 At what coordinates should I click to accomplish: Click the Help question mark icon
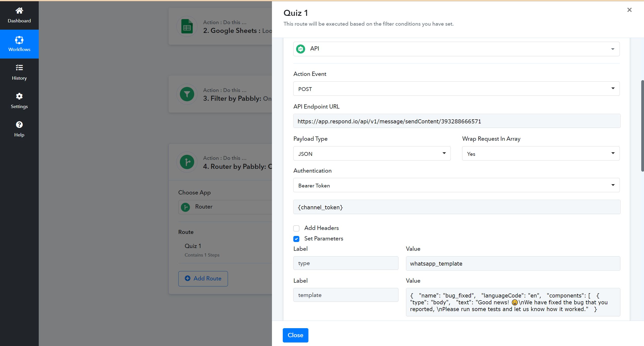click(19, 125)
